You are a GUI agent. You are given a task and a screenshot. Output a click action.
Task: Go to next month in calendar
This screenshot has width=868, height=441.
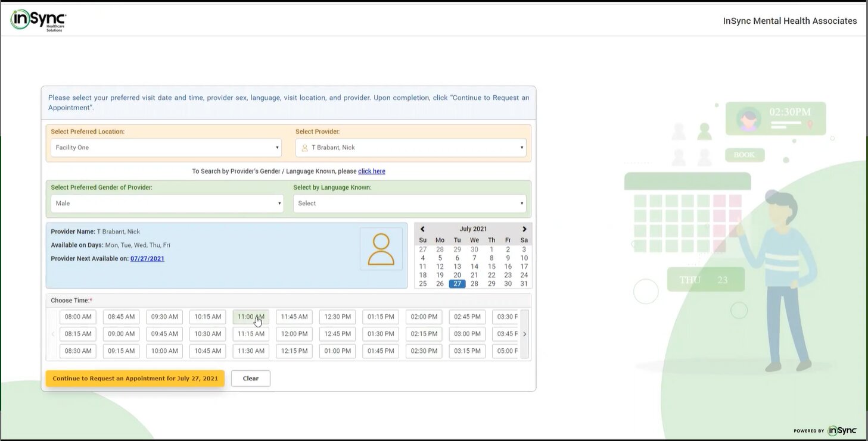pos(524,229)
